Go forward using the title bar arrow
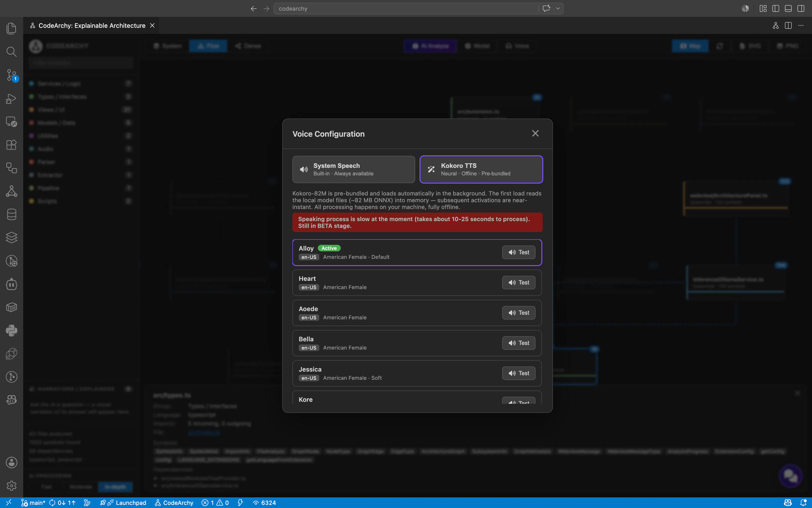812x508 pixels. [x=266, y=9]
